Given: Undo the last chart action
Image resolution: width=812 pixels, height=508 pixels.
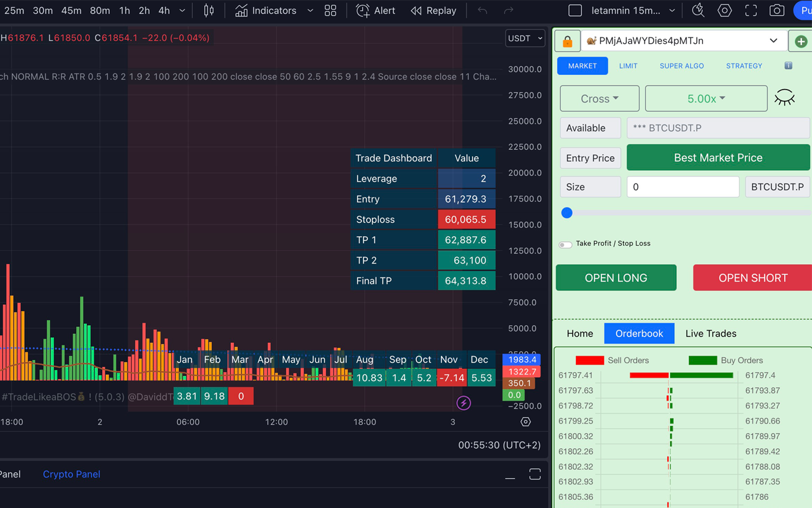Looking at the screenshot, I should pos(483,11).
